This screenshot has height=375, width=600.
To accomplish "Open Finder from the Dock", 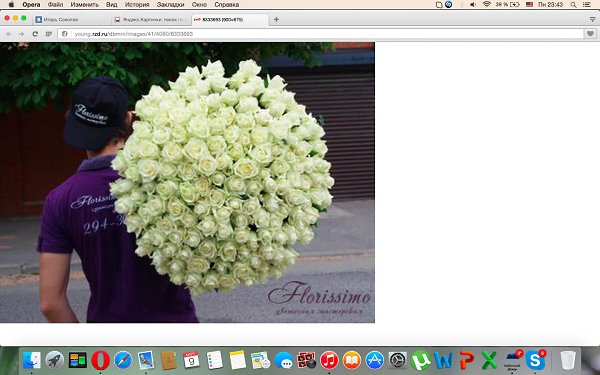I will [x=32, y=360].
